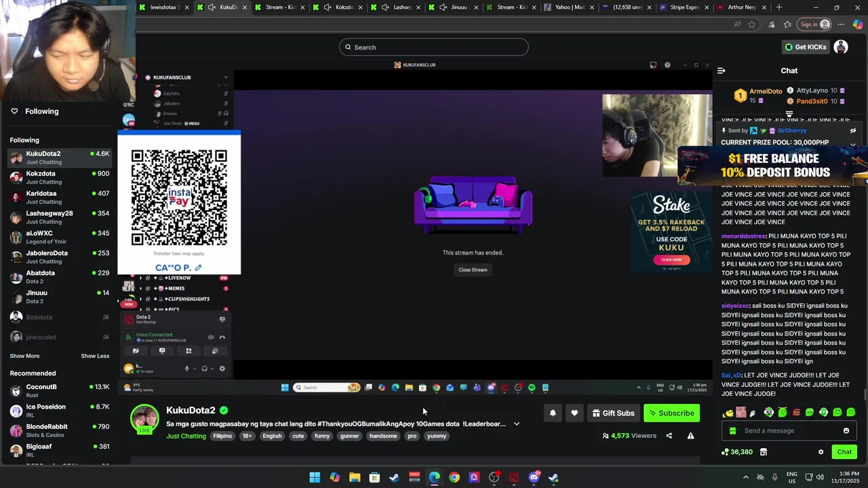Switch to the Stripe Express browser tab

684,7
